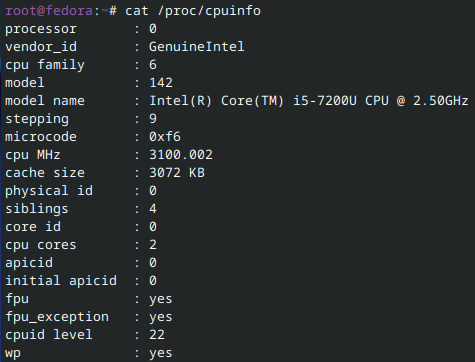Select the cache size 3072 KB value
475x362 pixels.
pos(177,172)
